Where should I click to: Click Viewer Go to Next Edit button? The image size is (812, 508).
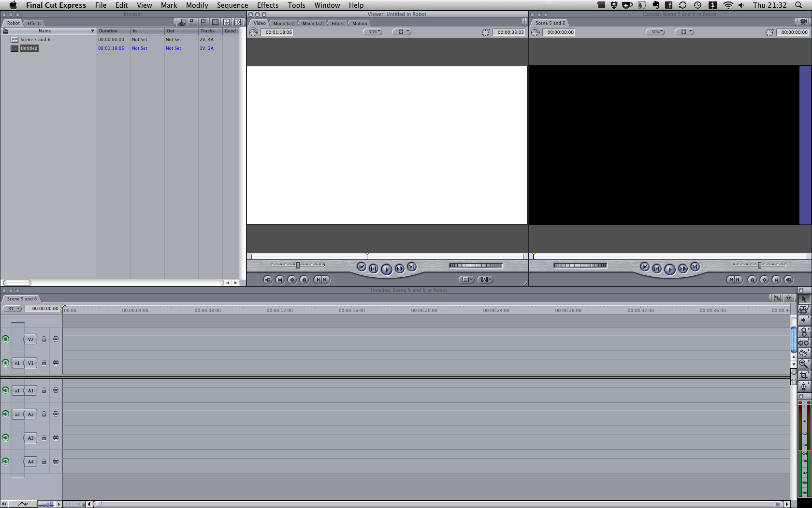click(x=412, y=267)
